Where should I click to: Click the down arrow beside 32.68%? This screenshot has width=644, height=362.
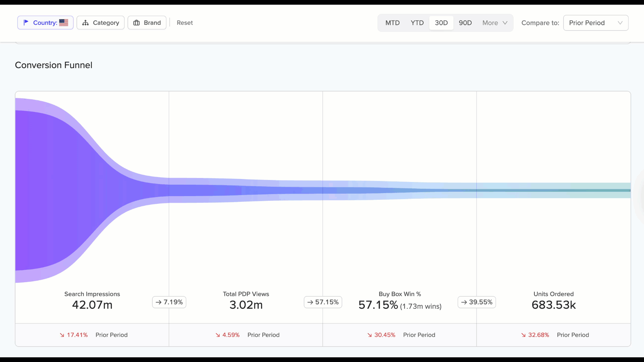(524, 335)
